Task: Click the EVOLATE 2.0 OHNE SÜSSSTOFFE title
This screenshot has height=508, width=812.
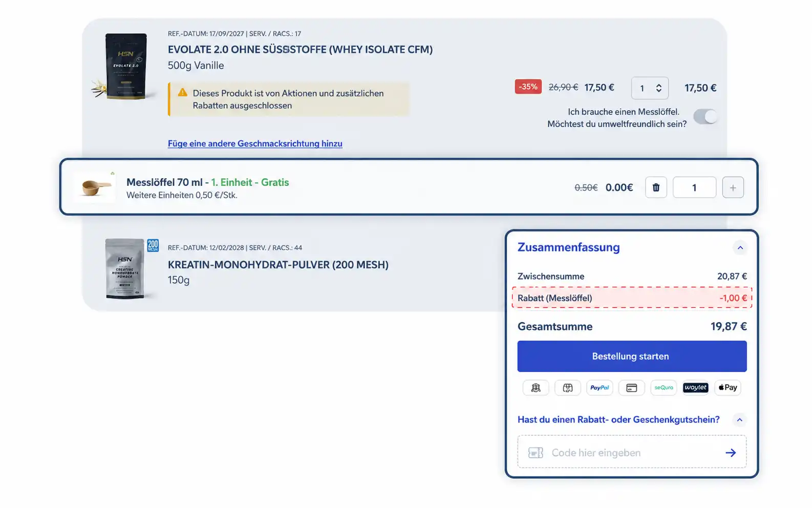Action: click(x=300, y=50)
